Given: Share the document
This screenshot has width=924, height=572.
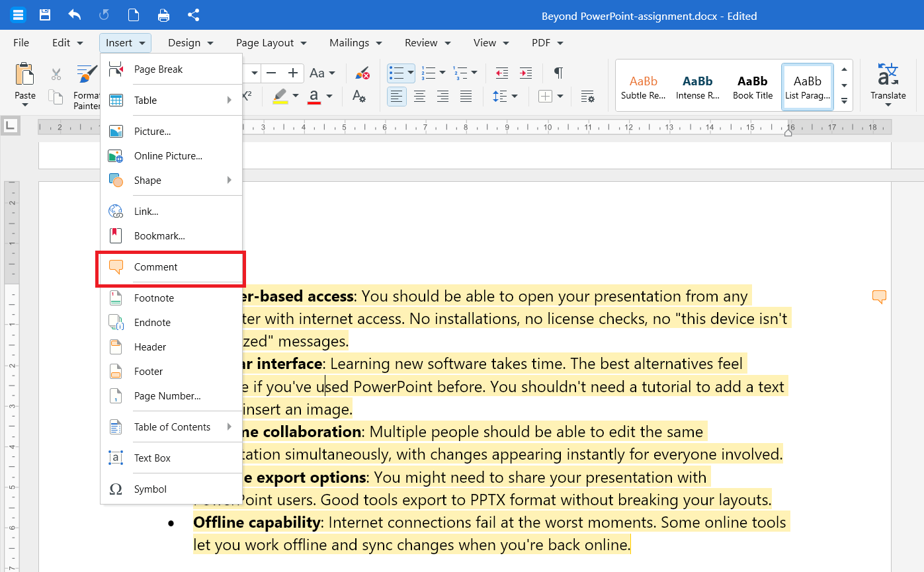Looking at the screenshot, I should tap(193, 15).
